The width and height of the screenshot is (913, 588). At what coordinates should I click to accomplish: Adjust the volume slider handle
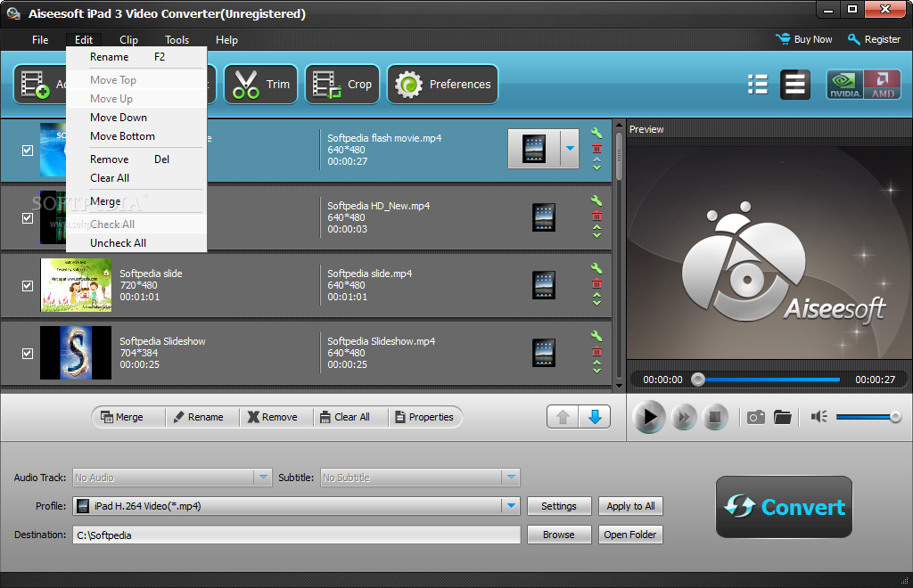click(895, 416)
